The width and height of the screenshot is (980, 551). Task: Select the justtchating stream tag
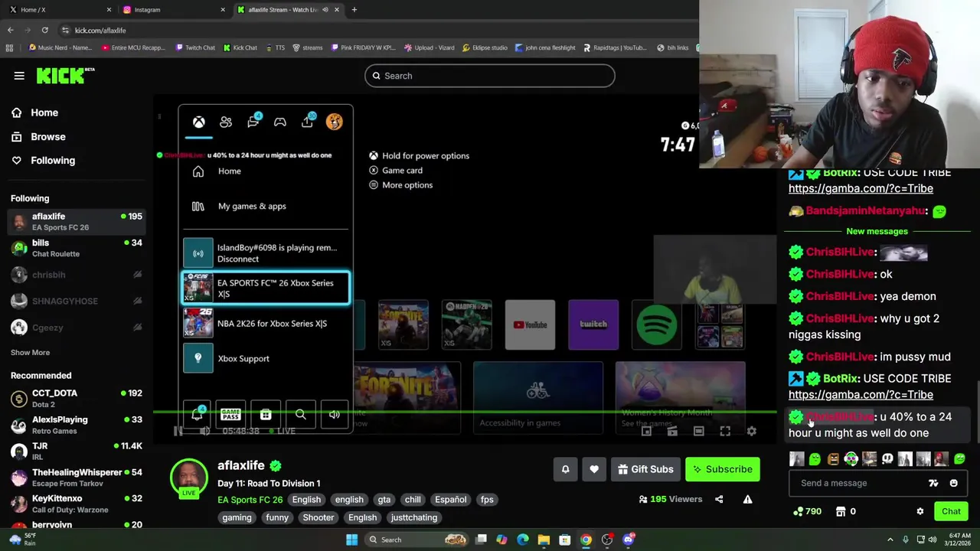point(413,517)
